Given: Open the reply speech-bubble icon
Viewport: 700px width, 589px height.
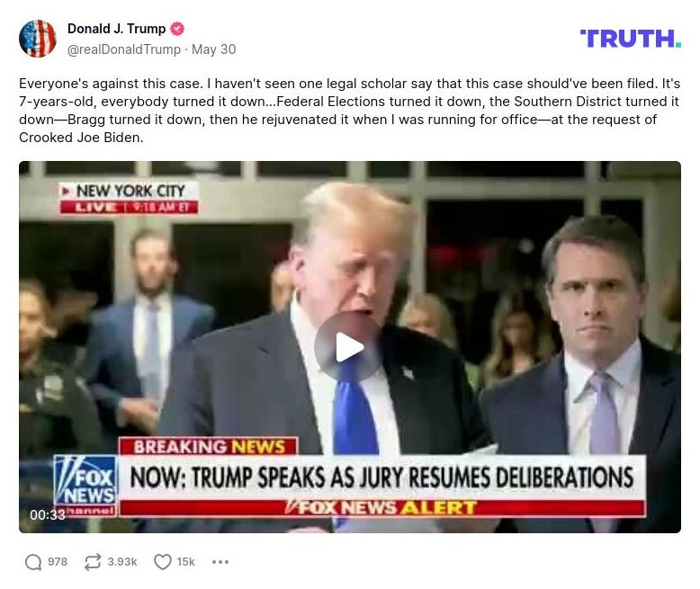Looking at the screenshot, I should [x=33, y=562].
